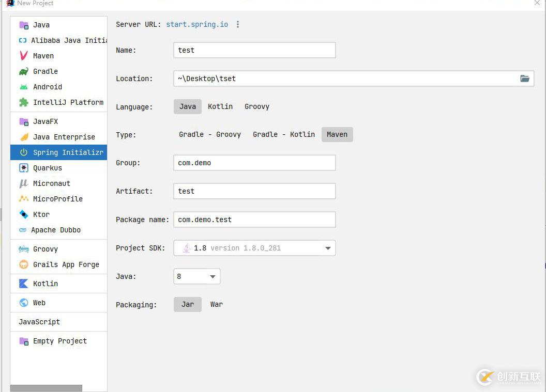Click the Micronaut mu icon
The width and height of the screenshot is (546, 392).
click(24, 183)
